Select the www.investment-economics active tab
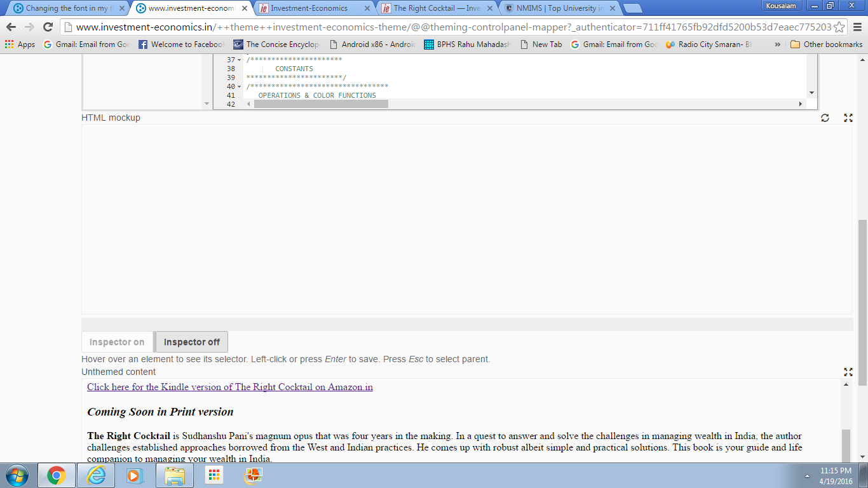The height and width of the screenshot is (488, 868). point(192,8)
